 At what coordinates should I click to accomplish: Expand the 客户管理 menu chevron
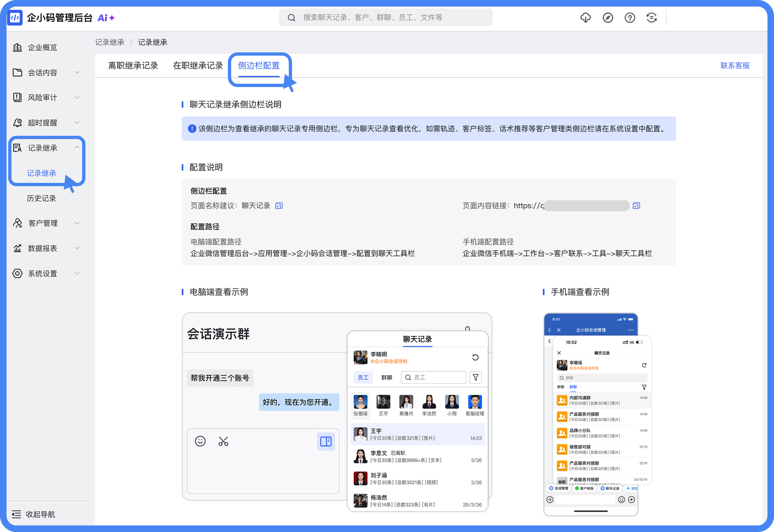tap(77, 223)
